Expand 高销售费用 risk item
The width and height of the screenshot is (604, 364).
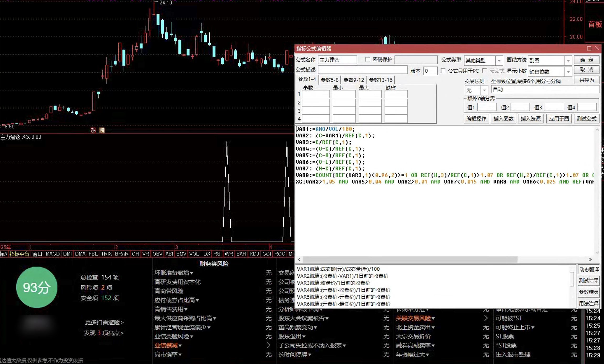[x=171, y=309]
